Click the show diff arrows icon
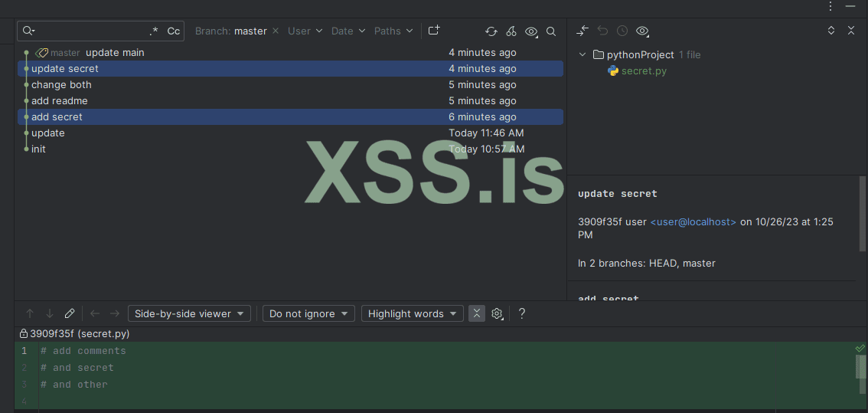Screen dimensions: 868x413 [582, 31]
